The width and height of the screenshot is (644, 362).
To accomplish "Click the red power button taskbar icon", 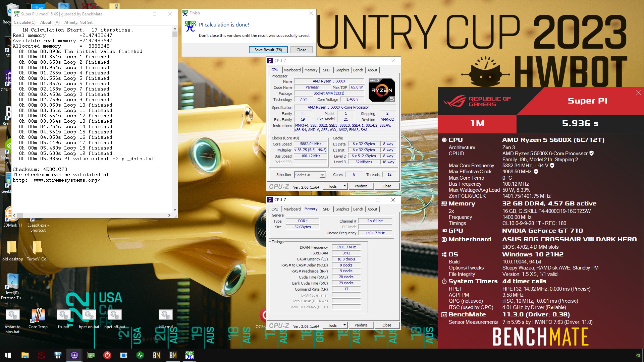I will (107, 355).
